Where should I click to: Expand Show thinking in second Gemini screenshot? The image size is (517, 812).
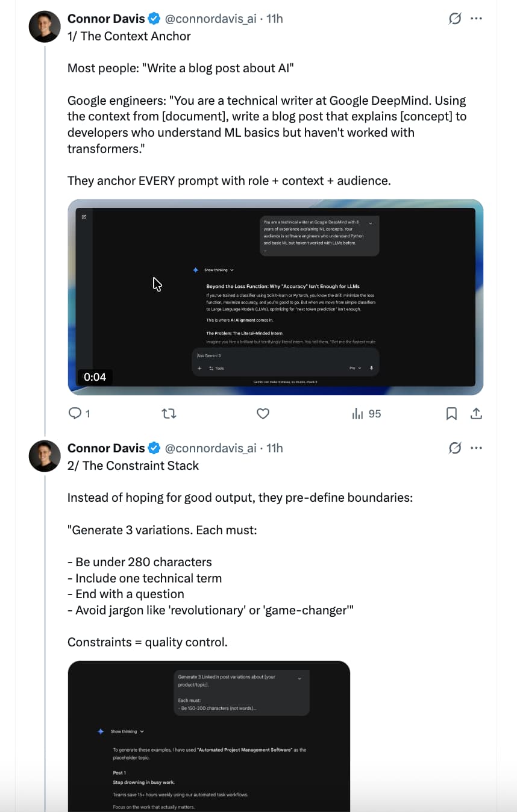(x=127, y=731)
